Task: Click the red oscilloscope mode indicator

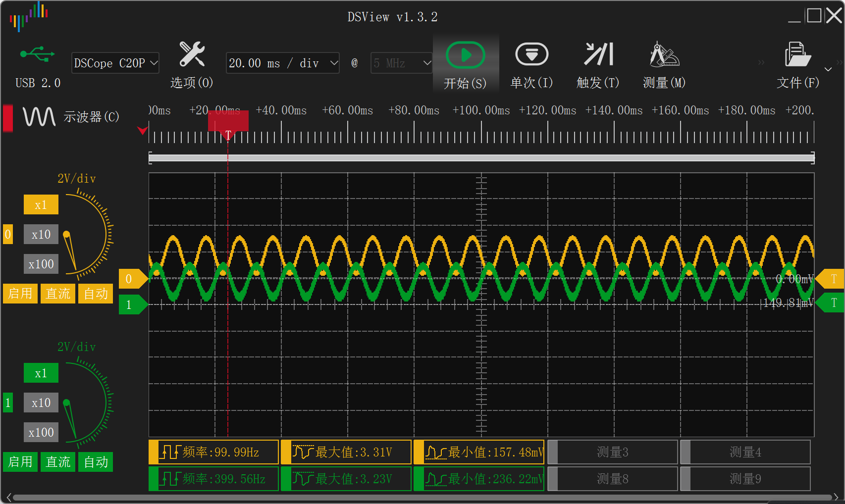Action: [8, 118]
